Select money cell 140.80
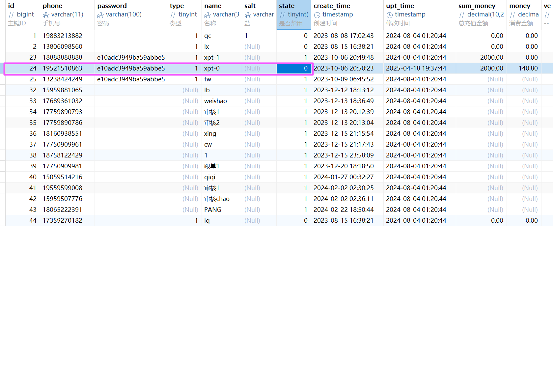Viewport: 553px width, 392px height. pyautogui.click(x=524, y=68)
